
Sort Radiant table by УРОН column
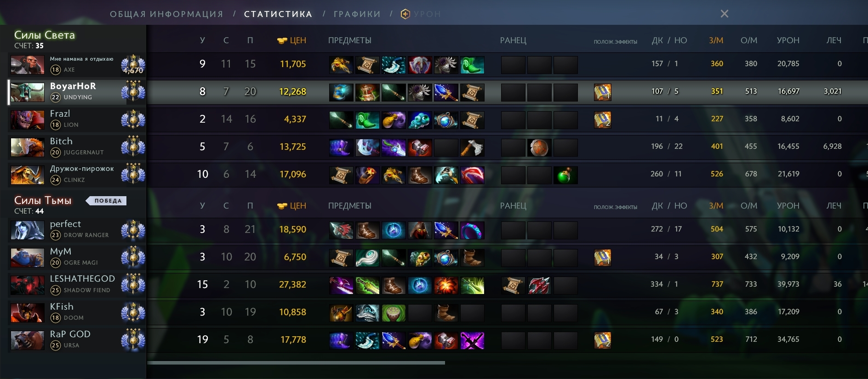788,40
